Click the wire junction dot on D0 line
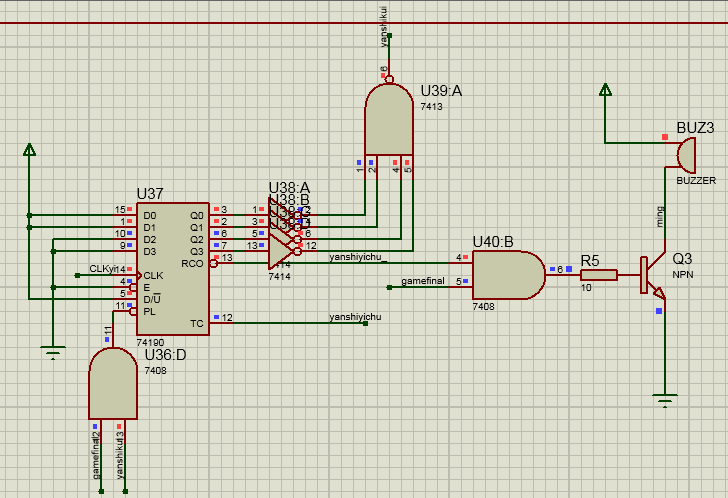Image resolution: width=728 pixels, height=498 pixels. (29, 215)
